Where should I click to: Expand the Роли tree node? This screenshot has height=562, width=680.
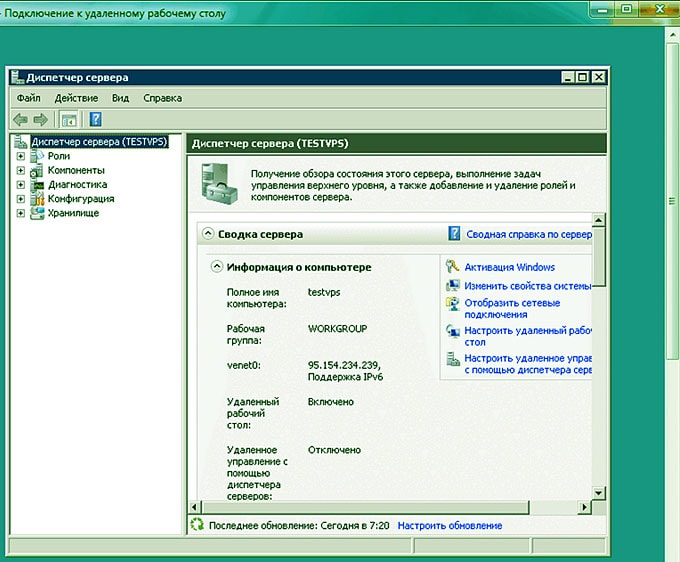[x=20, y=156]
